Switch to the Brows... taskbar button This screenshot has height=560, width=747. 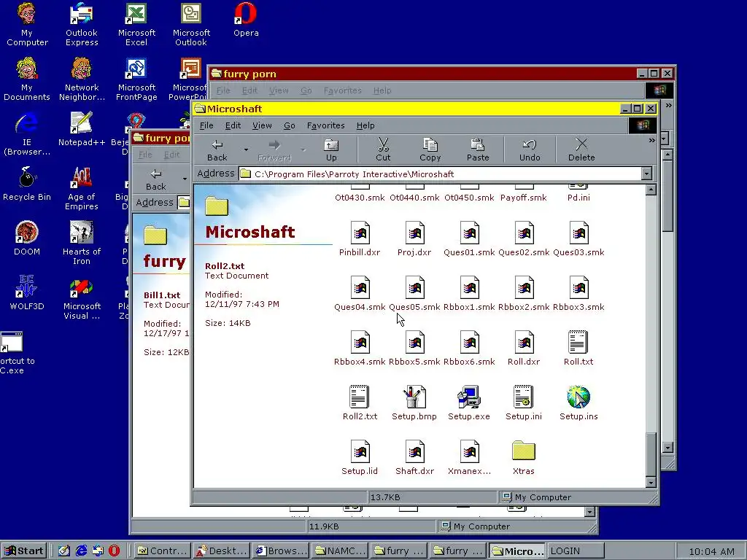pos(281,551)
